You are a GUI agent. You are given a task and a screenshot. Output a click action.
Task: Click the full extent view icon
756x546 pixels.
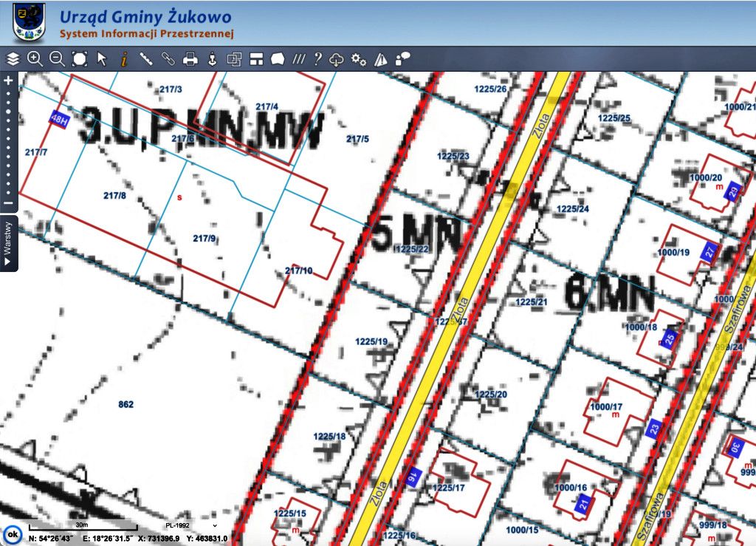(x=79, y=59)
